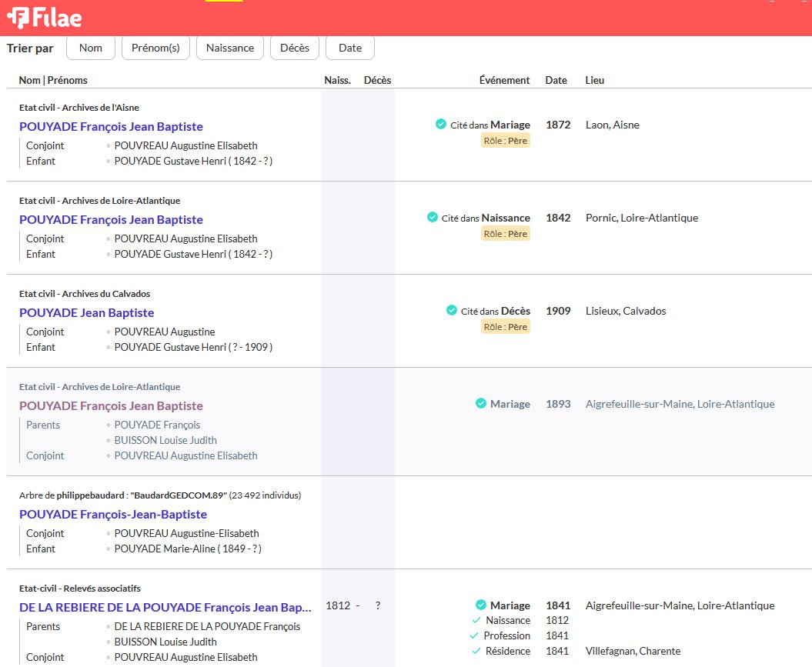812x667 pixels.
Task: Click "Aigrefeuille-sur-Maine, Loire-Atlantique" in the 1841 row
Action: (680, 605)
